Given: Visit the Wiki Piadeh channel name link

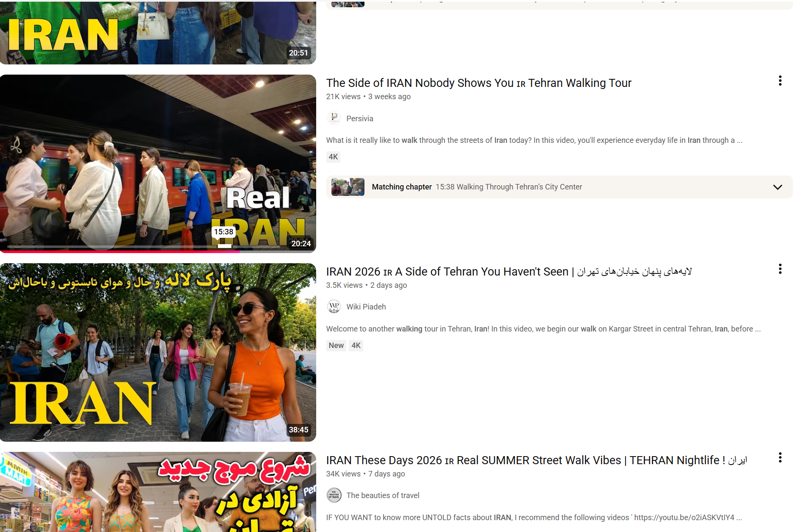Looking at the screenshot, I should pyautogui.click(x=366, y=307).
